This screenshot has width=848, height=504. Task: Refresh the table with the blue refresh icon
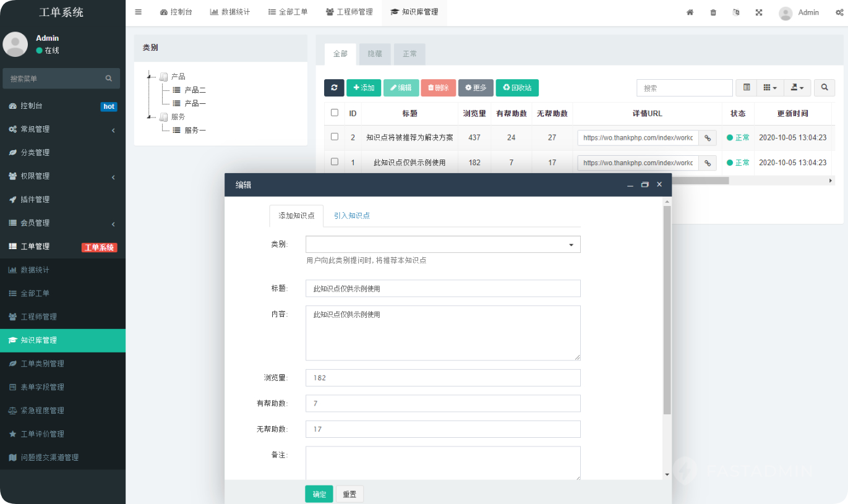(334, 88)
